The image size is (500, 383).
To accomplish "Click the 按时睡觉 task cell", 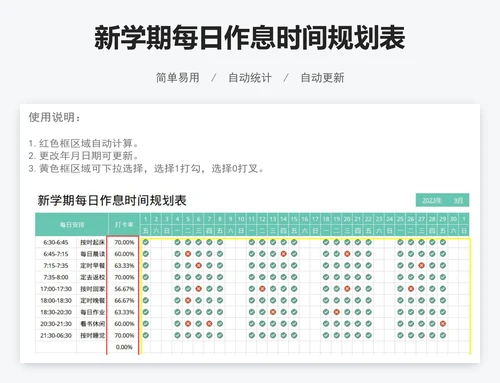I will click(92, 335).
